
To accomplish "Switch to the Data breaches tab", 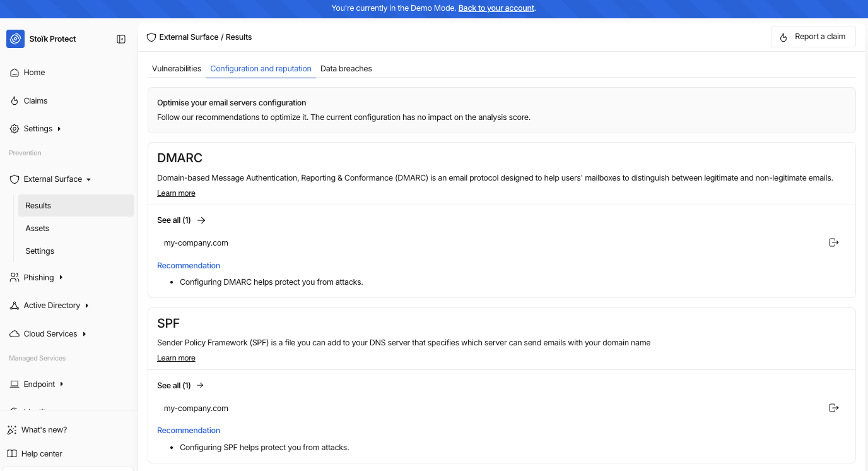I will pyautogui.click(x=346, y=69).
